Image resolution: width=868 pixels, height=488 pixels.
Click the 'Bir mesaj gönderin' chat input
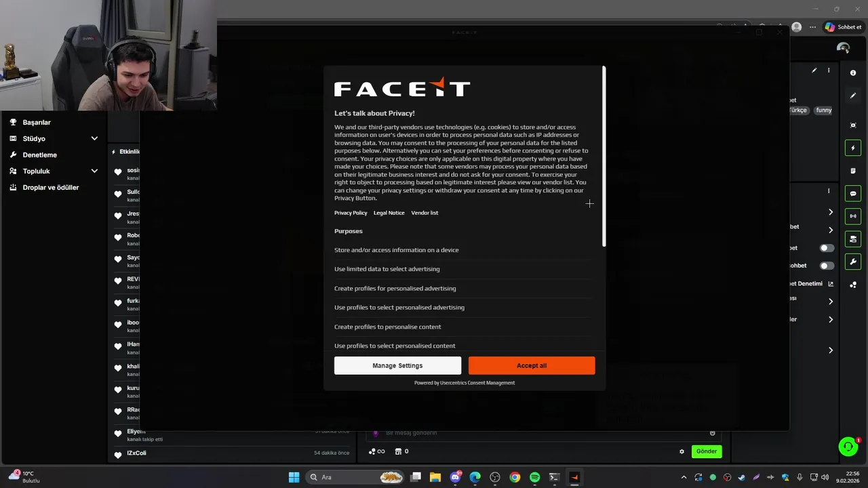coord(542,433)
